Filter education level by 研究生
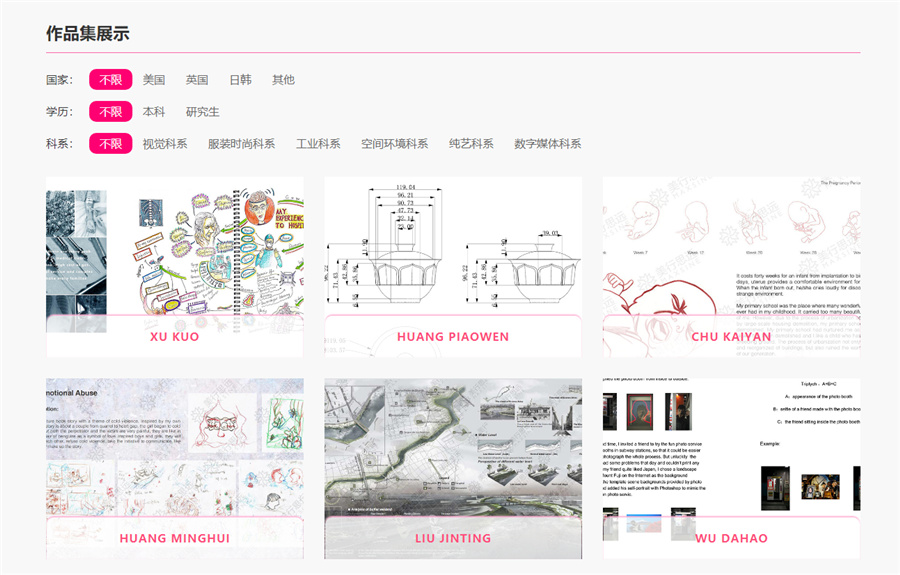Image resolution: width=900 pixels, height=575 pixels. click(203, 111)
